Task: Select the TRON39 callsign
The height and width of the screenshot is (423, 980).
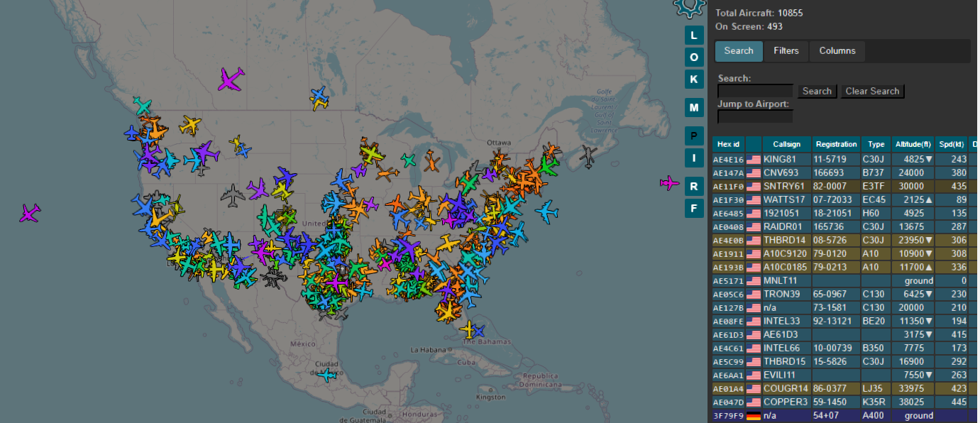Action: click(x=781, y=294)
